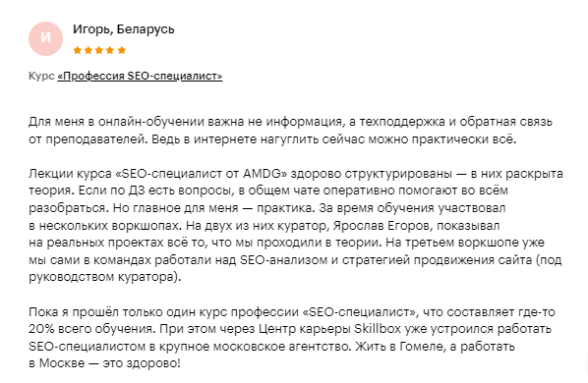Open the «Профессия SEO-специалист» course link

click(x=140, y=76)
